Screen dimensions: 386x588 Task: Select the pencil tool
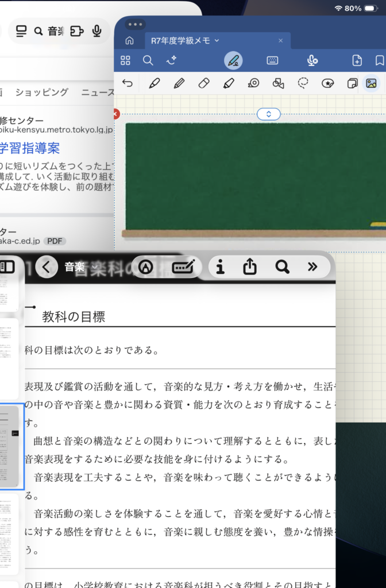coord(179,83)
